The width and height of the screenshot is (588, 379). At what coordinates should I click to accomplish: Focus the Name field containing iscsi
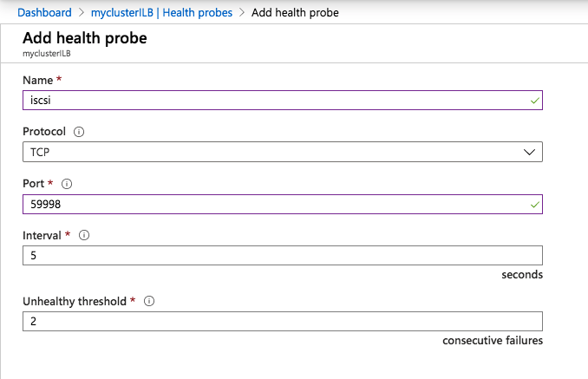coord(283,100)
